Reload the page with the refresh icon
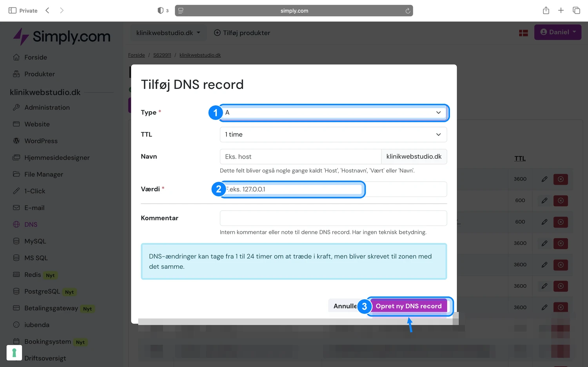This screenshot has height=367, width=588. tap(408, 11)
